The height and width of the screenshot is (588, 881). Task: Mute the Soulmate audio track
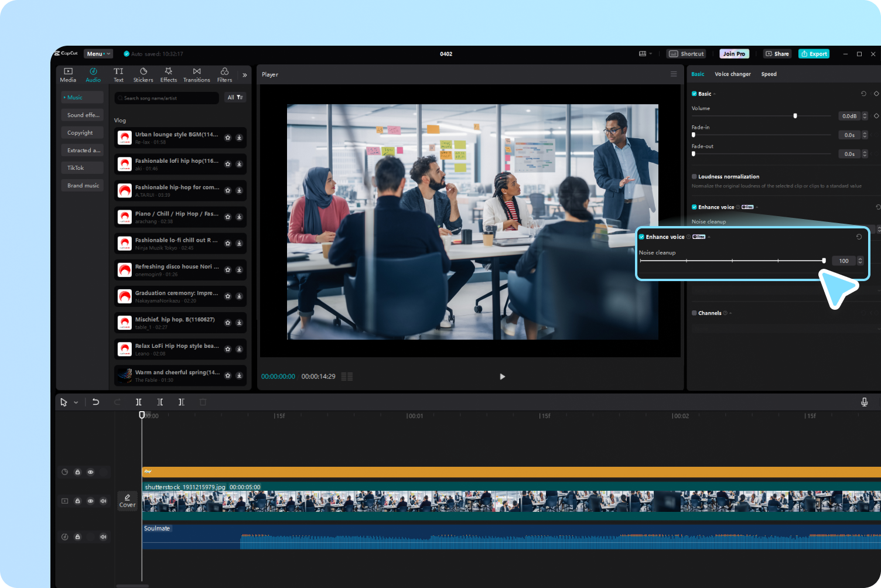pos(103,537)
